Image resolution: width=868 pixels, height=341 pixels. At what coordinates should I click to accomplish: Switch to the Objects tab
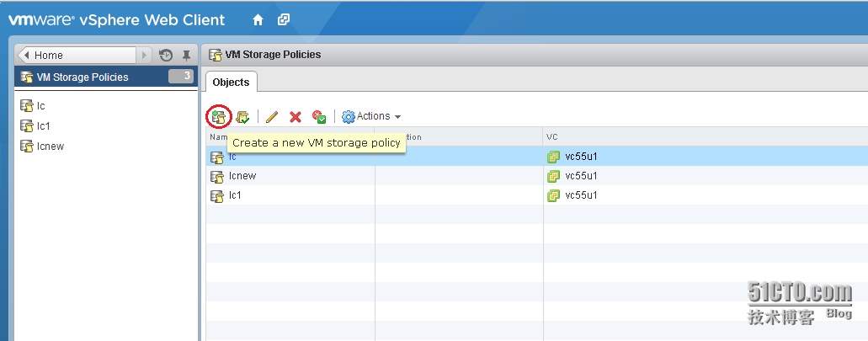(x=231, y=82)
